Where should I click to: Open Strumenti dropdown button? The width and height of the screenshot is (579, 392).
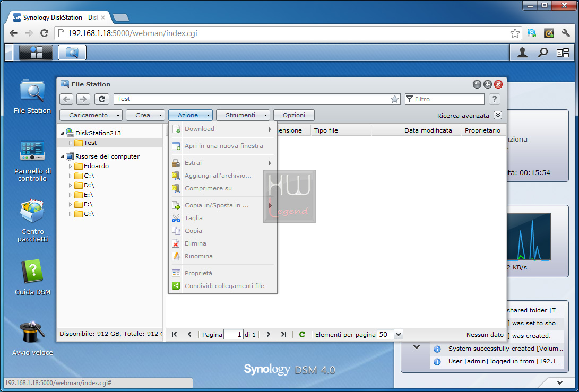(243, 115)
